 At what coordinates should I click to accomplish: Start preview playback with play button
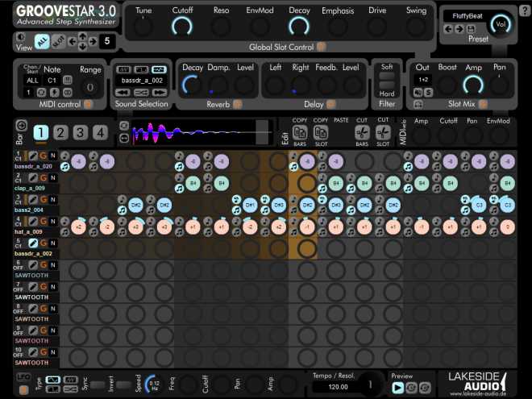tap(397, 388)
